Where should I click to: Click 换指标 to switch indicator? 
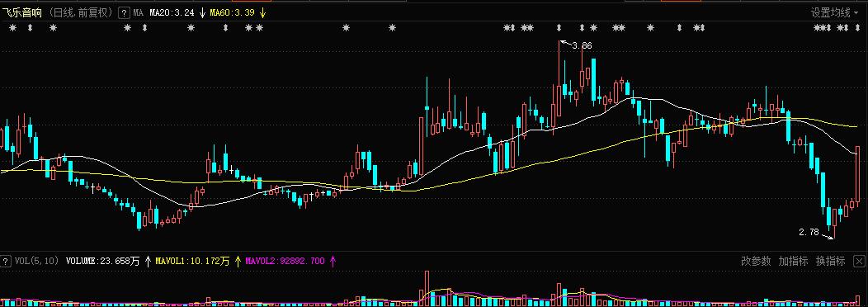pos(830,261)
